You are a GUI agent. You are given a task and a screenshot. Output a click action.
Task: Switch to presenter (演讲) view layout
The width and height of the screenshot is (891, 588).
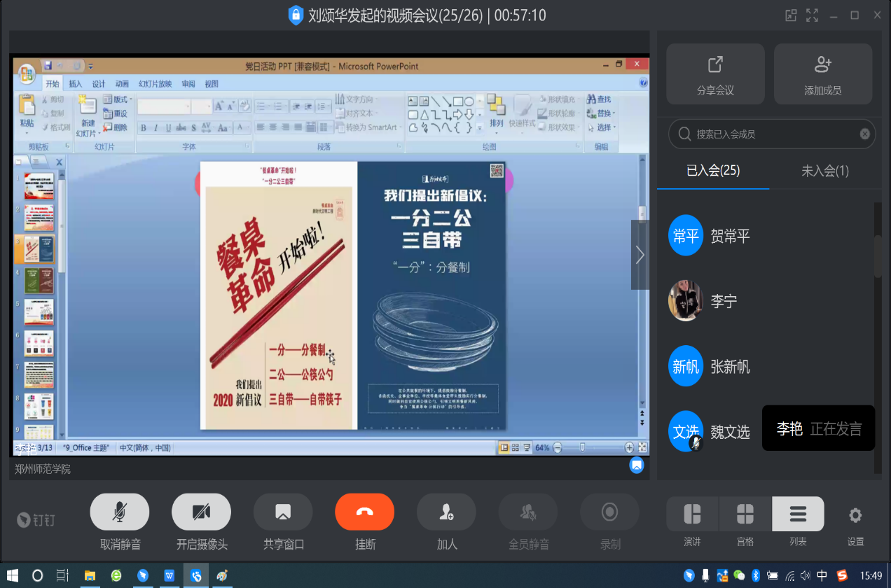tap(692, 514)
